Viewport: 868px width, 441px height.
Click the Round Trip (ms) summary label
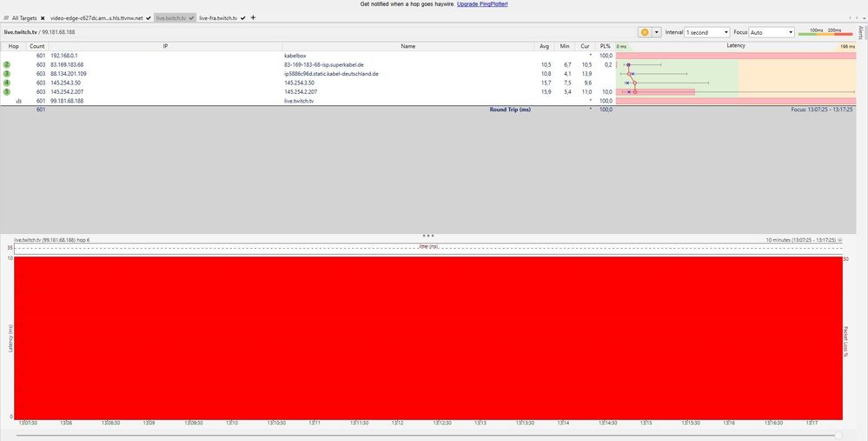click(510, 110)
